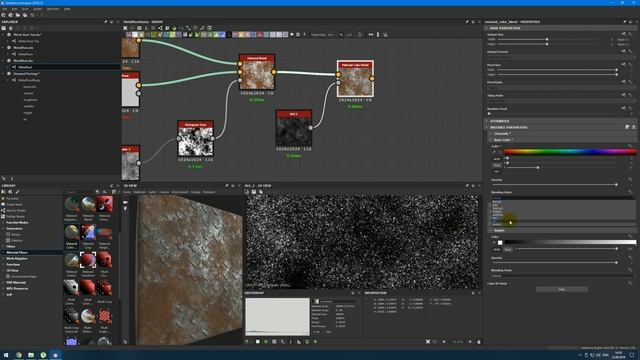Click the New Substance icon in main toolbar
640x360 pixels.
(x=4, y=15)
